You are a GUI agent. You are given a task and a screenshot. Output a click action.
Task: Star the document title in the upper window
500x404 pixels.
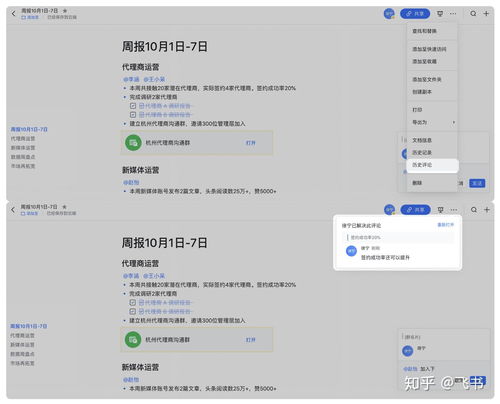coord(65,11)
